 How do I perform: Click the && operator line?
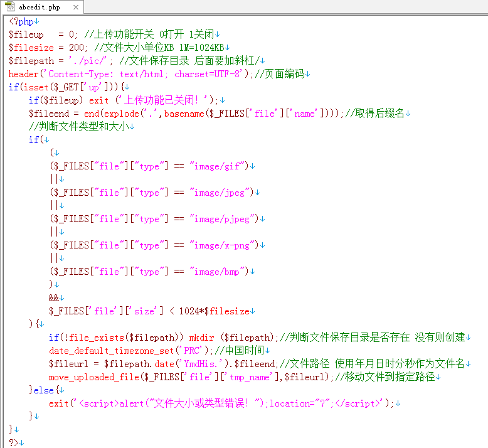(x=56, y=298)
